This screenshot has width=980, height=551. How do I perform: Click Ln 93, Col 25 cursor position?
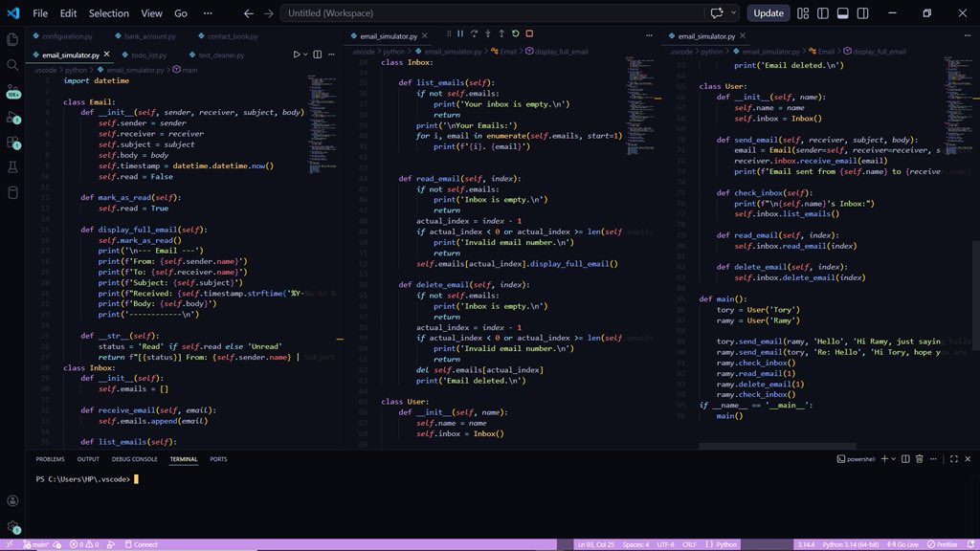click(595, 544)
